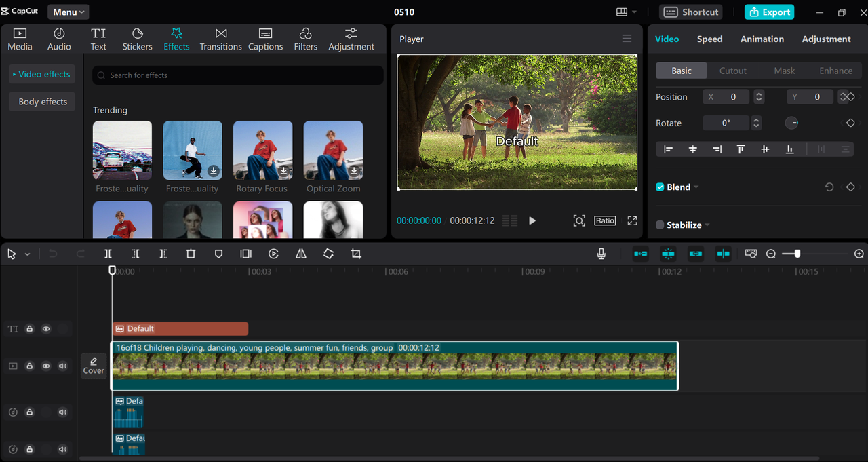Click the align right icon
Screen dimensions: 868x462
(x=717, y=149)
